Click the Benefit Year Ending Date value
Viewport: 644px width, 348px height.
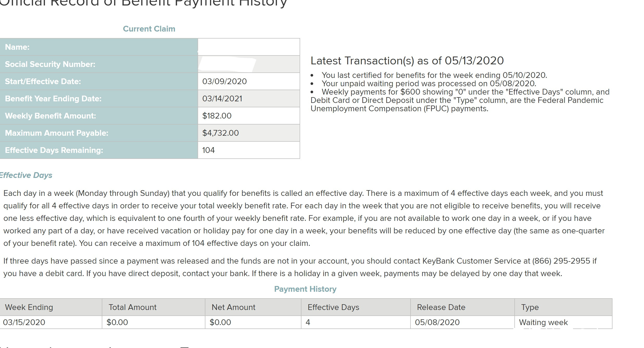(222, 98)
